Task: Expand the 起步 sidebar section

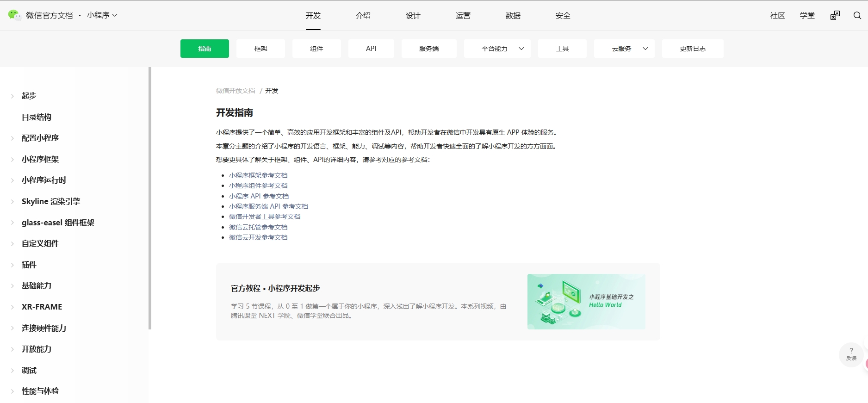Action: (12, 96)
